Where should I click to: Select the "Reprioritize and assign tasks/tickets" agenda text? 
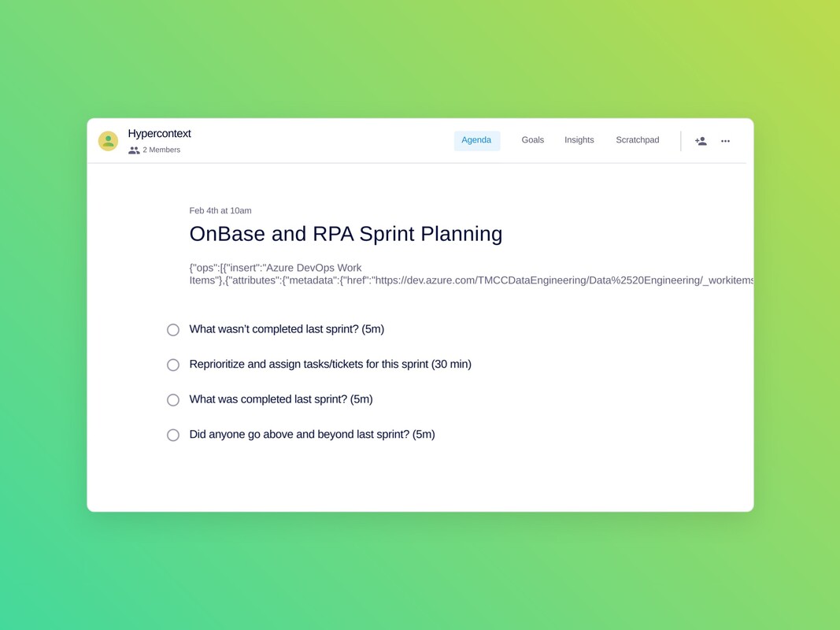[x=330, y=364]
